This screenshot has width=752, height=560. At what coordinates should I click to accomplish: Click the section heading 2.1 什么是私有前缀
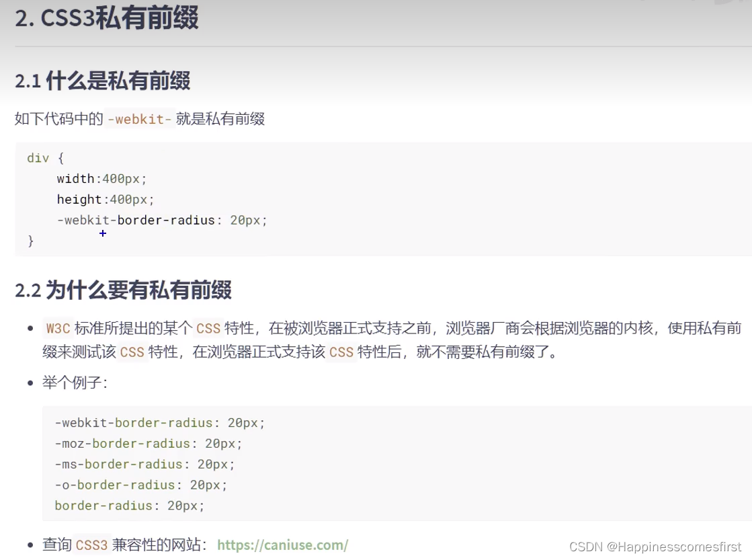coord(103,81)
